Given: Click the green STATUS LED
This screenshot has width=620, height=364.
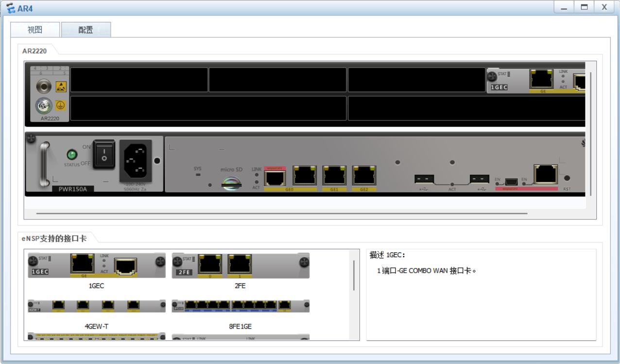Looking at the screenshot, I should coord(72,155).
